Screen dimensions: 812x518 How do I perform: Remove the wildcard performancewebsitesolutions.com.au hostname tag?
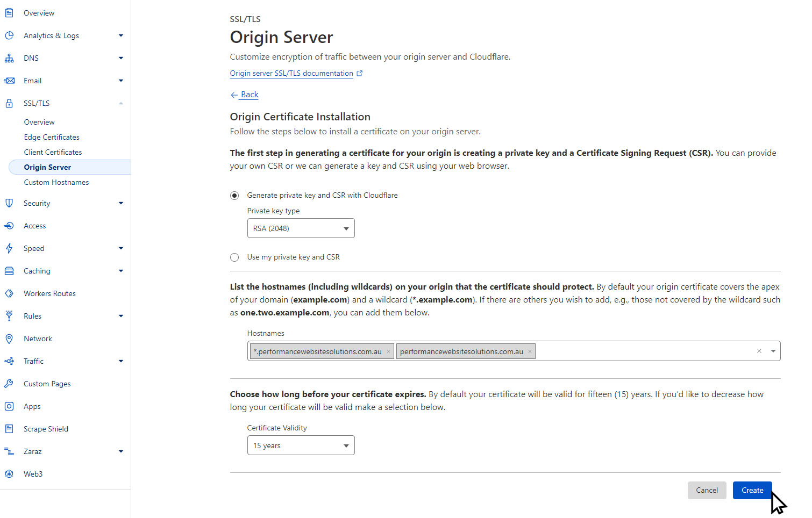click(x=388, y=351)
